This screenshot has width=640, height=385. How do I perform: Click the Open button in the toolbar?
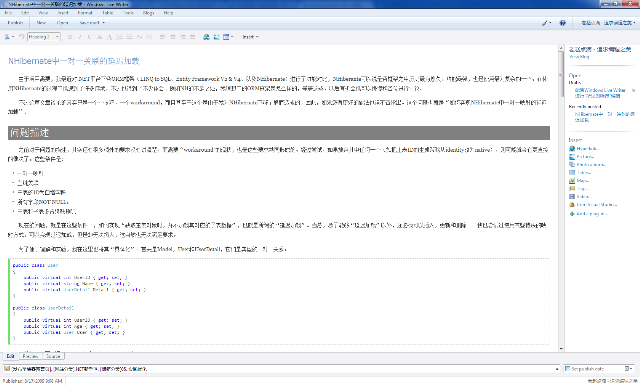[62, 23]
